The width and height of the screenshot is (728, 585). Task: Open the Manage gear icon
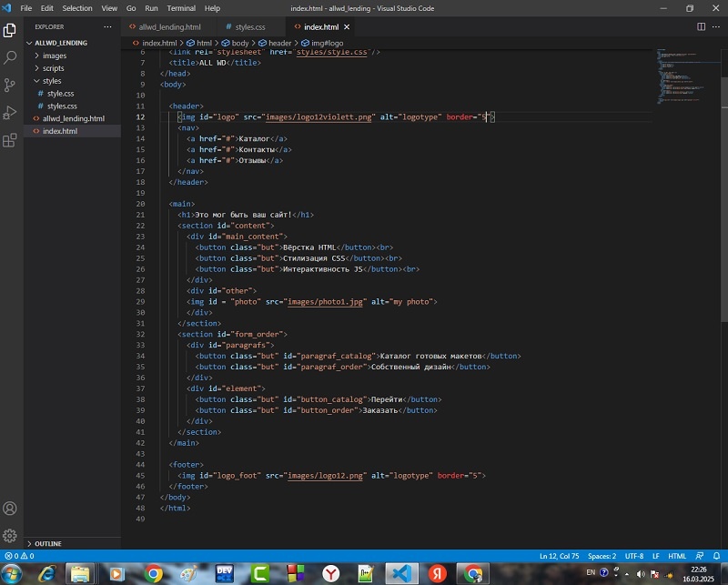(x=10, y=536)
